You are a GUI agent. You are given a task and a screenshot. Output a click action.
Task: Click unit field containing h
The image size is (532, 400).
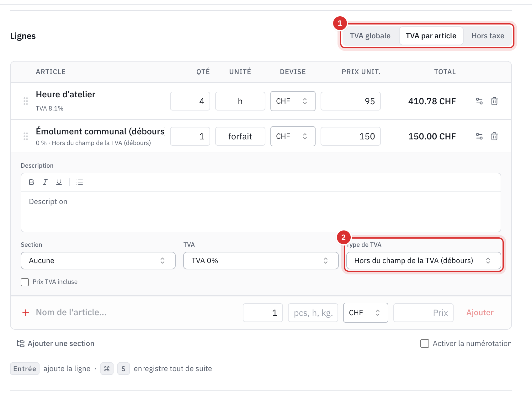(240, 101)
